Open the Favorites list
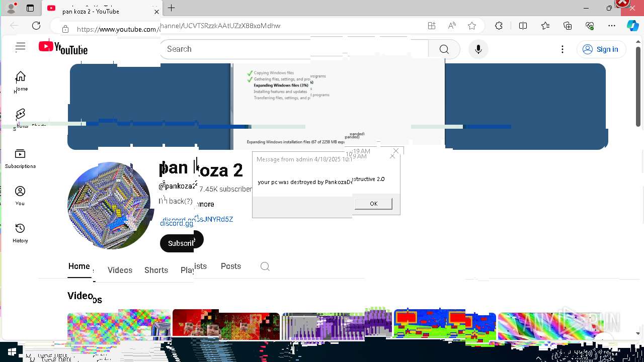Screen dimensions: 644x362 [x=545, y=26]
